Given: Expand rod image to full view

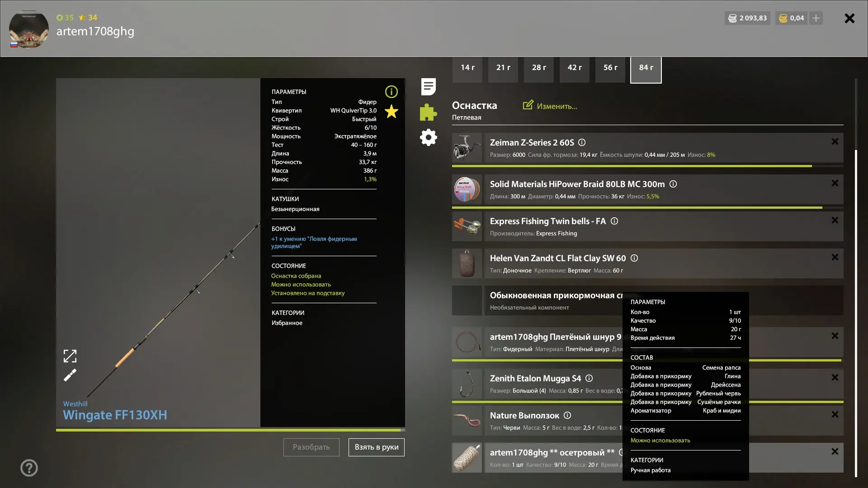Looking at the screenshot, I should pos(70,356).
